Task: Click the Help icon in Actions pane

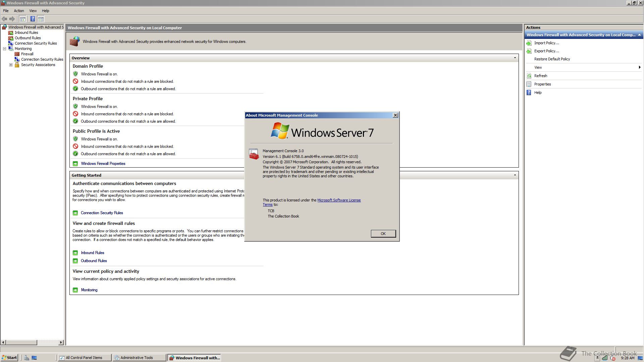Action: [529, 93]
